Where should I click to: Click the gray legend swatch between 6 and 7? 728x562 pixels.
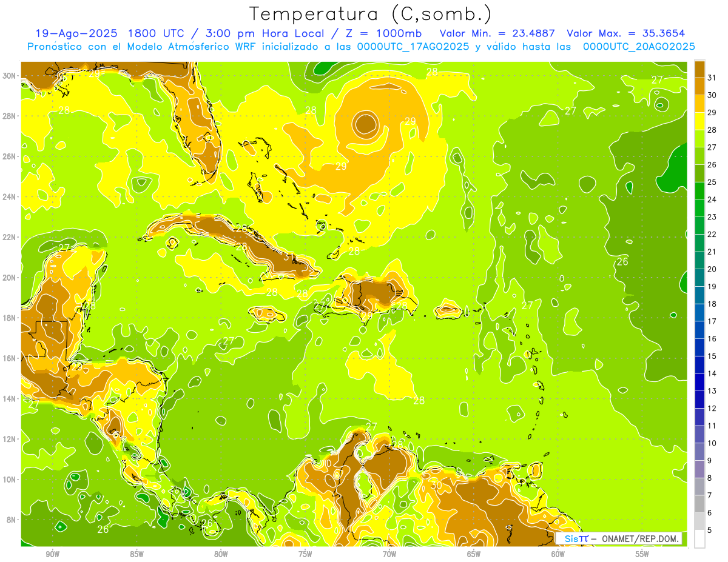pyautogui.click(x=699, y=504)
